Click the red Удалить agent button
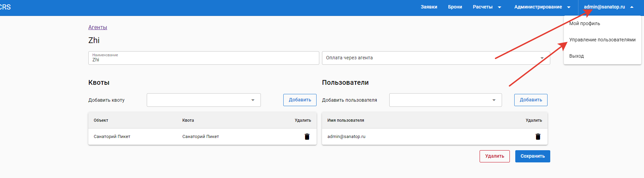The width and height of the screenshot is (644, 178). click(494, 156)
